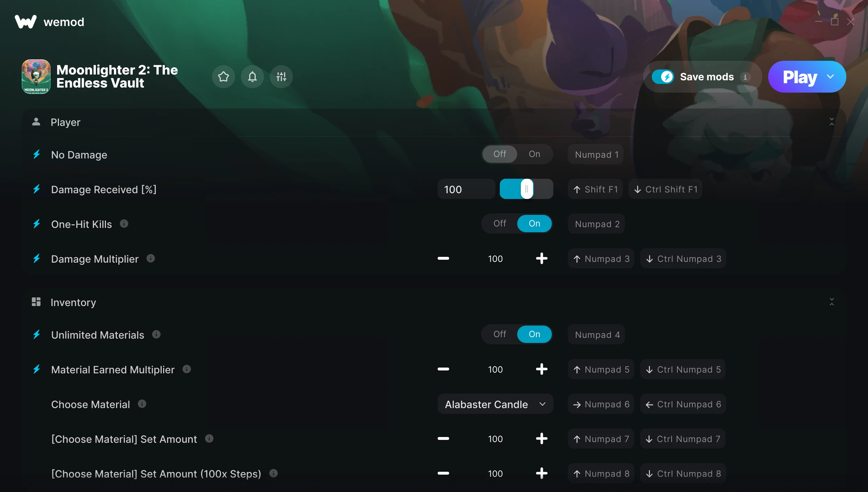Click the WeMod logo icon
868x492 pixels.
pyautogui.click(x=26, y=22)
